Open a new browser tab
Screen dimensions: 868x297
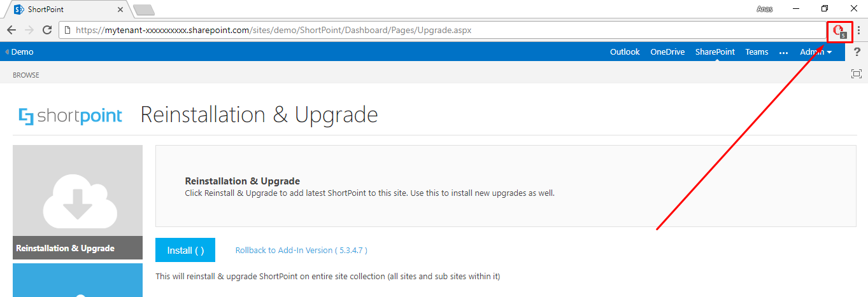[x=144, y=10]
